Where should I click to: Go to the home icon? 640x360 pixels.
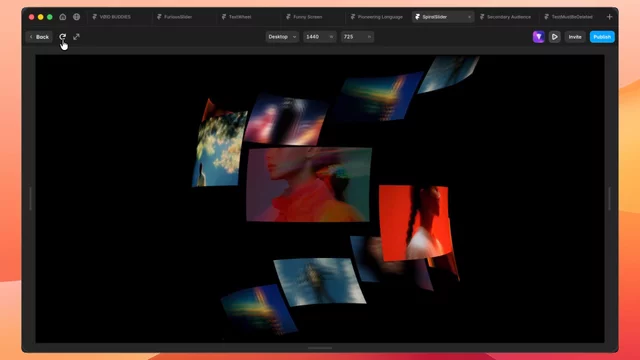pos(62,17)
